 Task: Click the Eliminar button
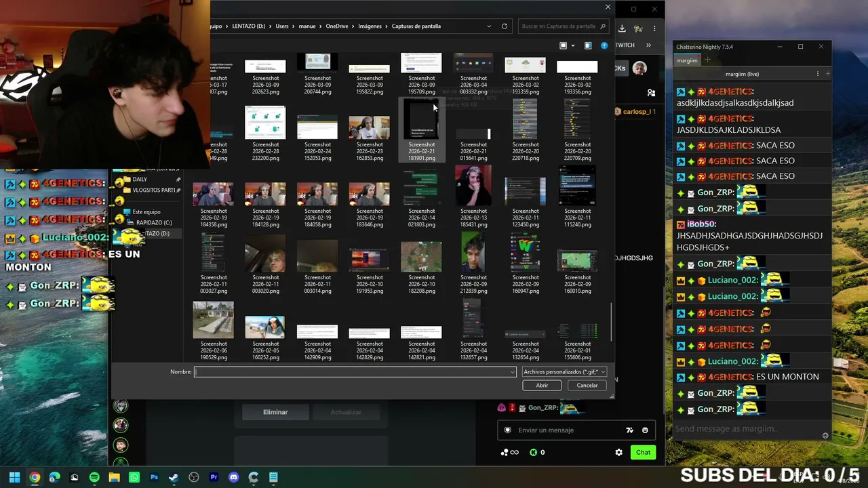pos(275,412)
